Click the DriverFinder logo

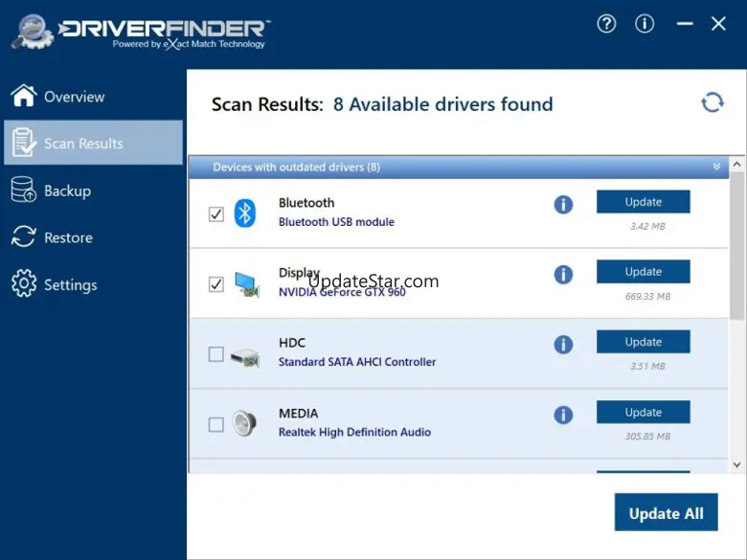[x=141, y=33]
